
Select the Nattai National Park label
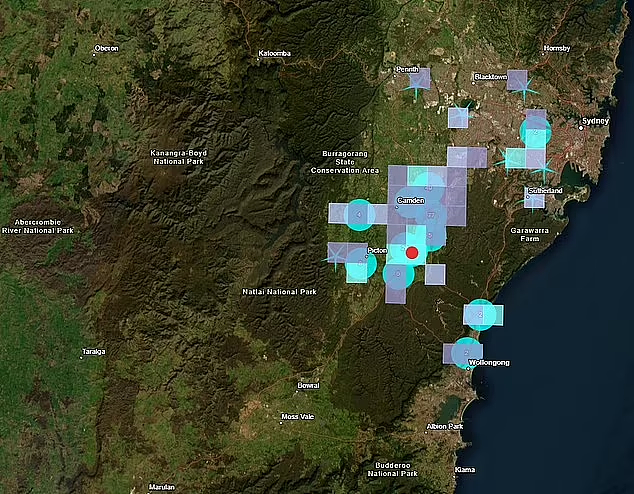coord(279,291)
